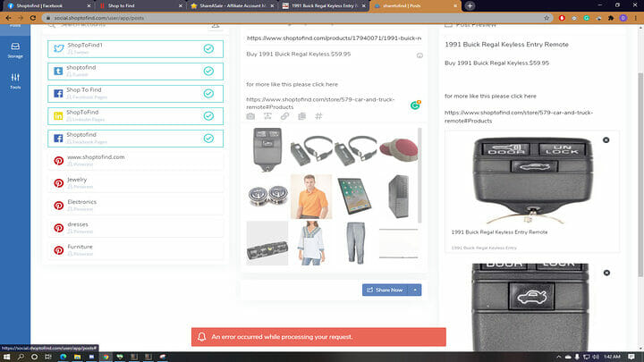Click the Twitter icon for ShopToFind1
The image size is (644, 362).
point(59,49)
